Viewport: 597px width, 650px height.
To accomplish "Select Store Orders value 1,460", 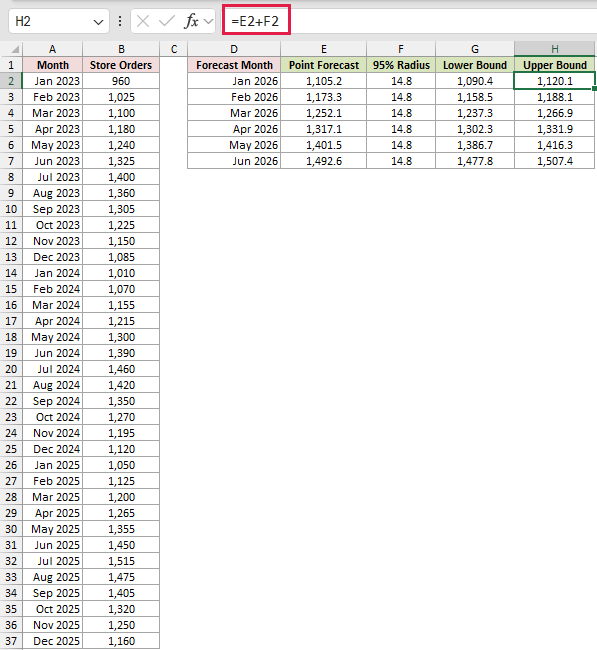I will (121, 369).
